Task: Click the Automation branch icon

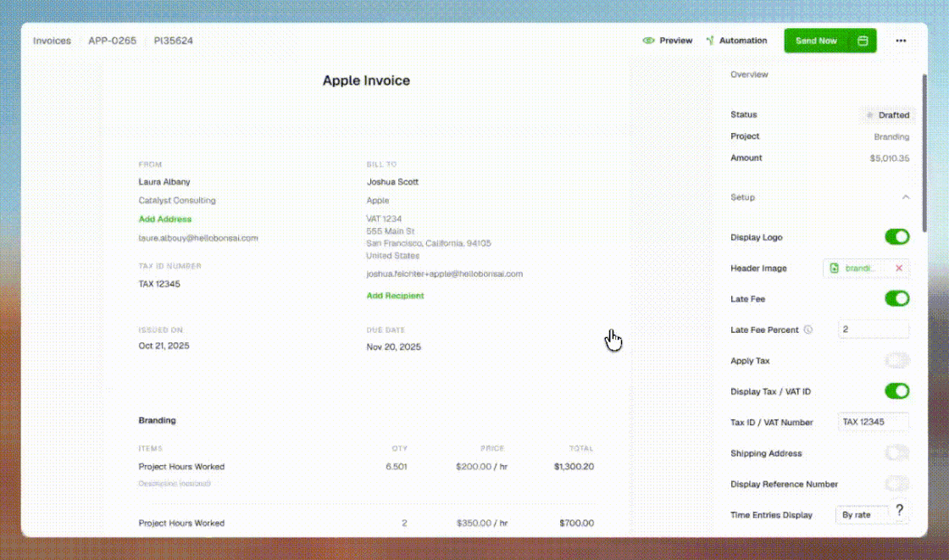Action: [710, 41]
